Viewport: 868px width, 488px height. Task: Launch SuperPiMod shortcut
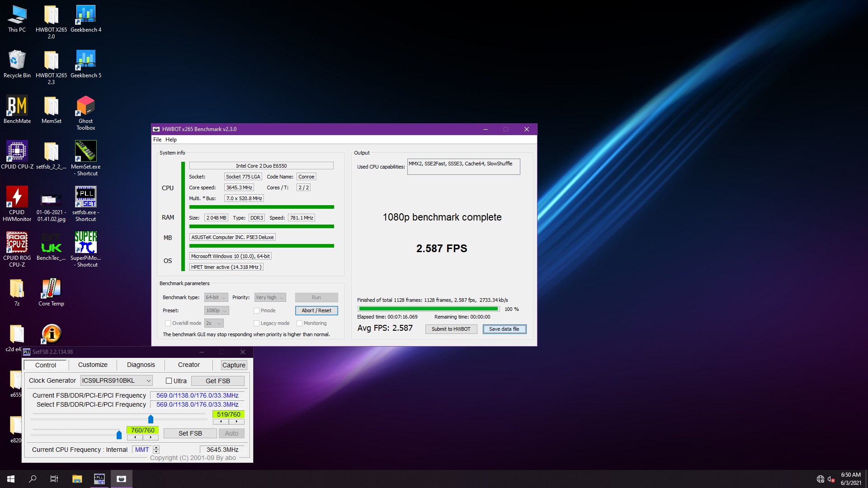(x=86, y=249)
